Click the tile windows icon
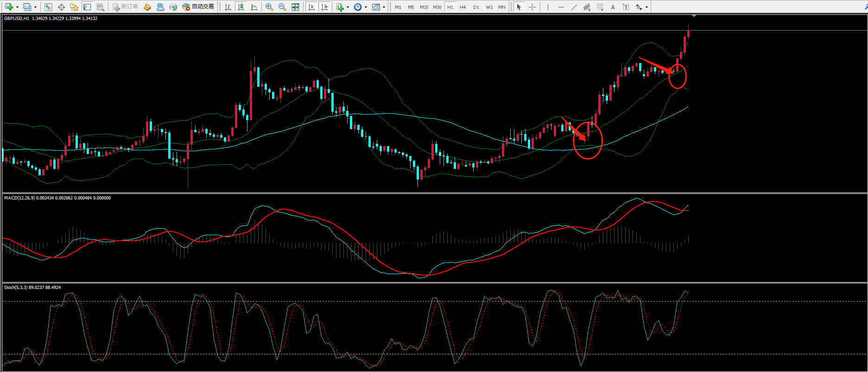Image resolution: width=868 pixels, height=372 pixels. (x=295, y=7)
